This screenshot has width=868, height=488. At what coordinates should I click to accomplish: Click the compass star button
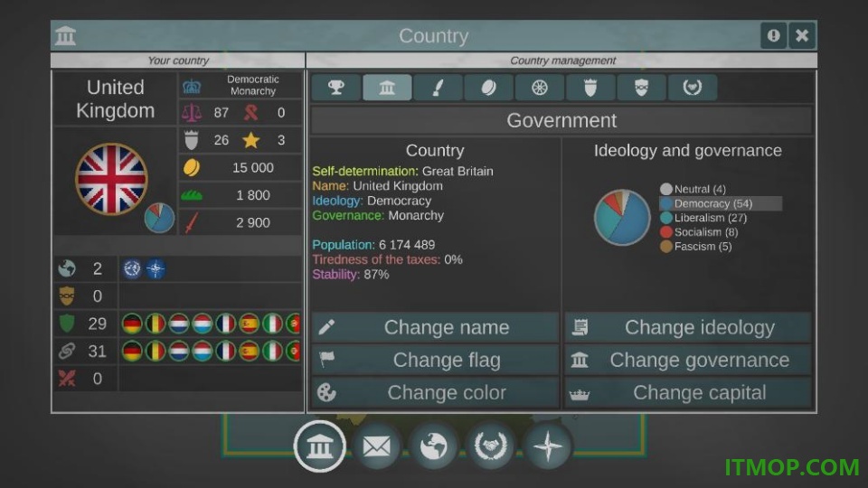pyautogui.click(x=548, y=446)
